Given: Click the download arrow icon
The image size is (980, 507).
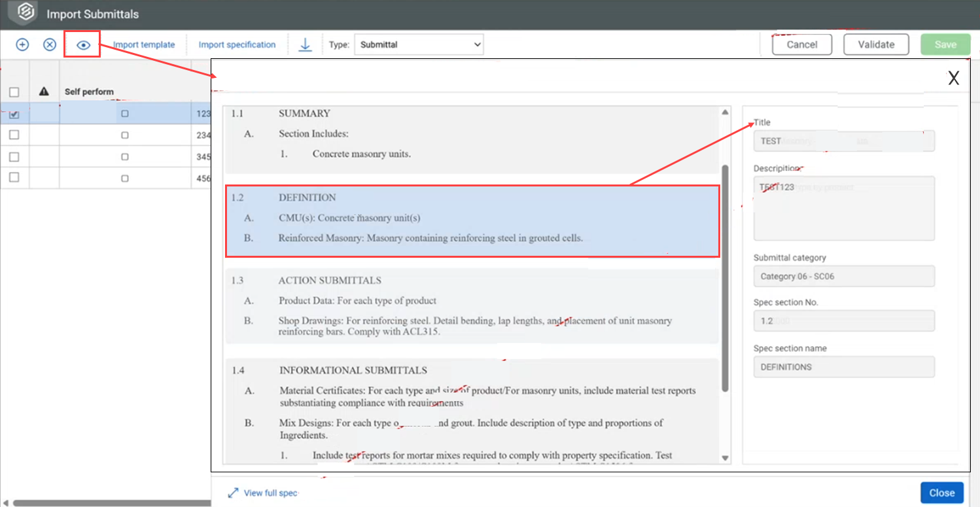Looking at the screenshot, I should coord(305,44).
